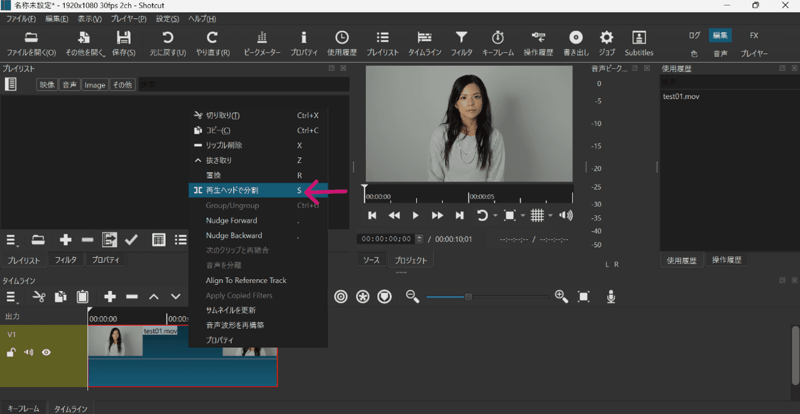Click the 操作履歴 history tab button

tap(726, 260)
